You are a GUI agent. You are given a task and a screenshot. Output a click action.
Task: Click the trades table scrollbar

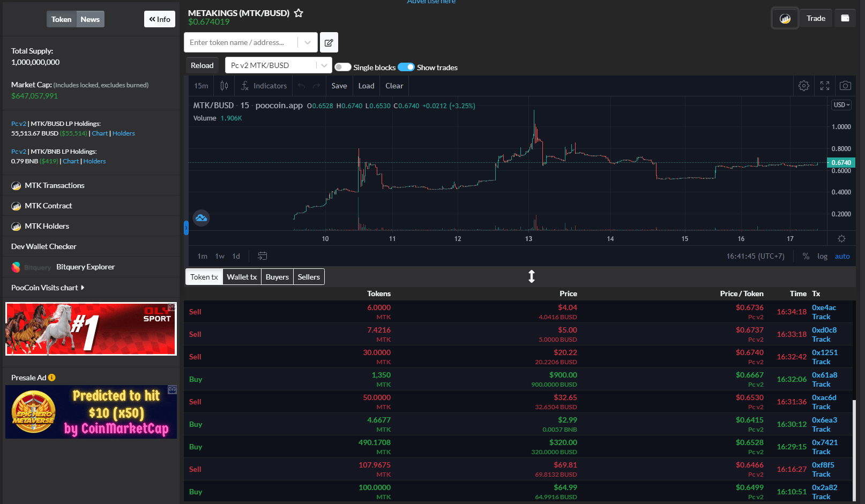click(x=855, y=450)
